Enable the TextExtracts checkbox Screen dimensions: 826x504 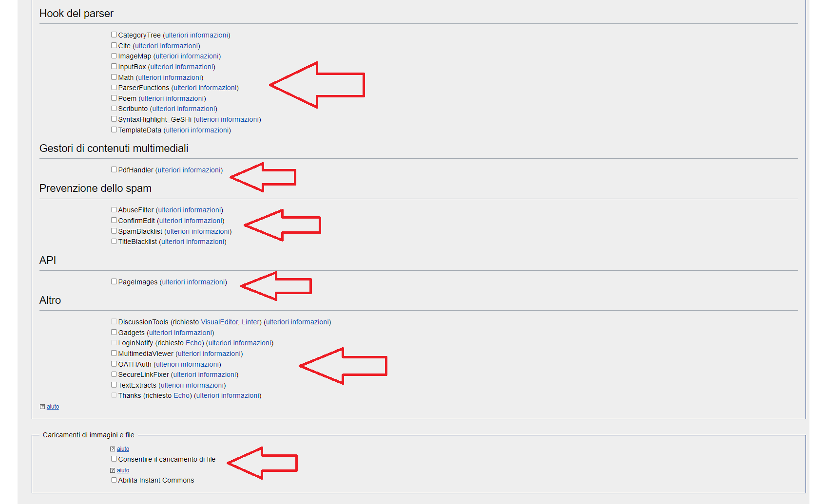114,385
